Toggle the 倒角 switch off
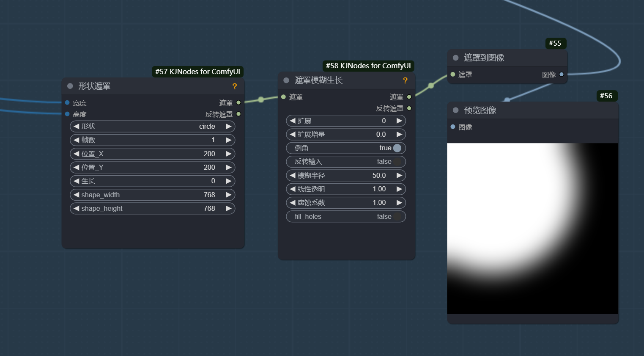Screen dimensions: 644x356 coord(397,148)
